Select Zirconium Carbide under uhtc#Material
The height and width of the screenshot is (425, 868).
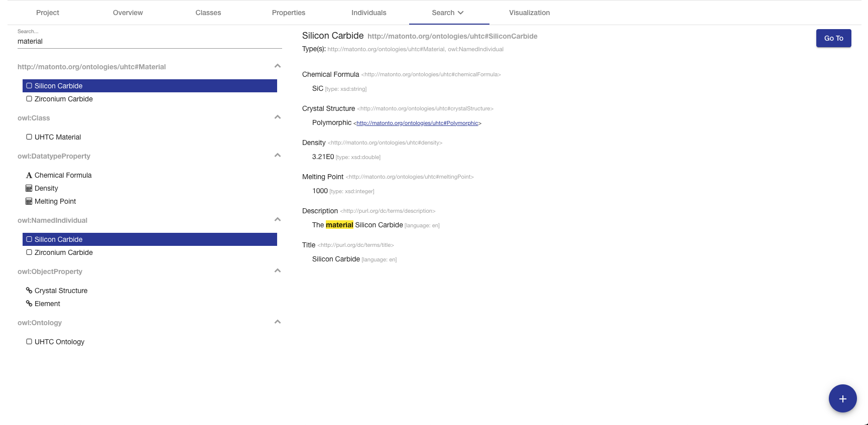pos(150,99)
